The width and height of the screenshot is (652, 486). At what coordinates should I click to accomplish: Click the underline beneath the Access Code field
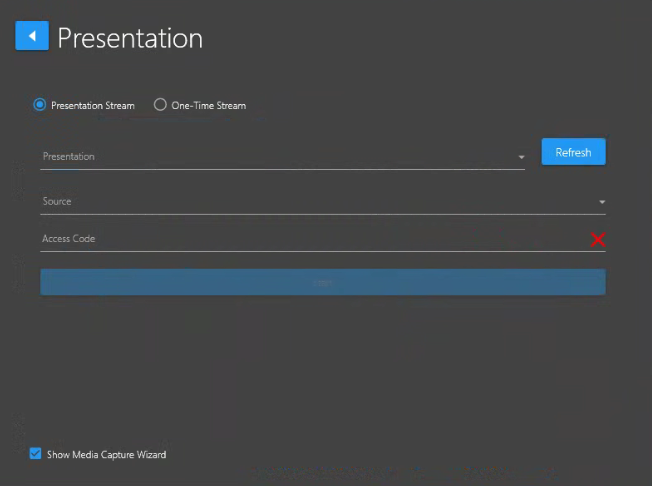[322, 251]
